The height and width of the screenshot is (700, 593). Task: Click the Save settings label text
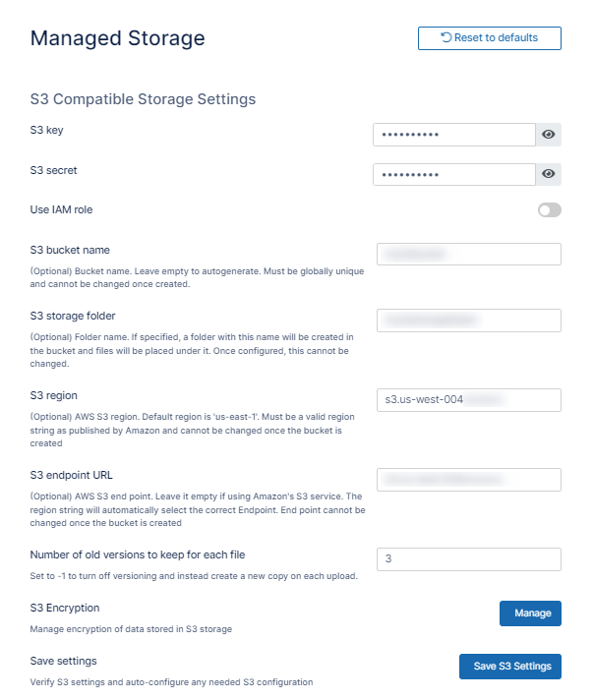coord(64,661)
